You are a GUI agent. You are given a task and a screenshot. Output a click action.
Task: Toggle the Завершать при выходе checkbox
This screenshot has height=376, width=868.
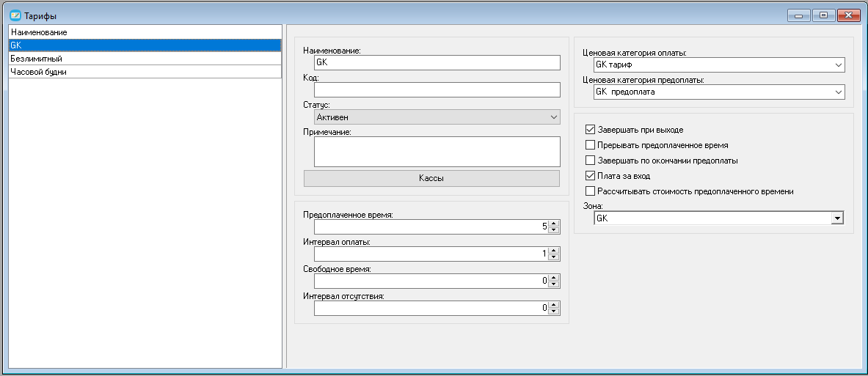click(590, 130)
